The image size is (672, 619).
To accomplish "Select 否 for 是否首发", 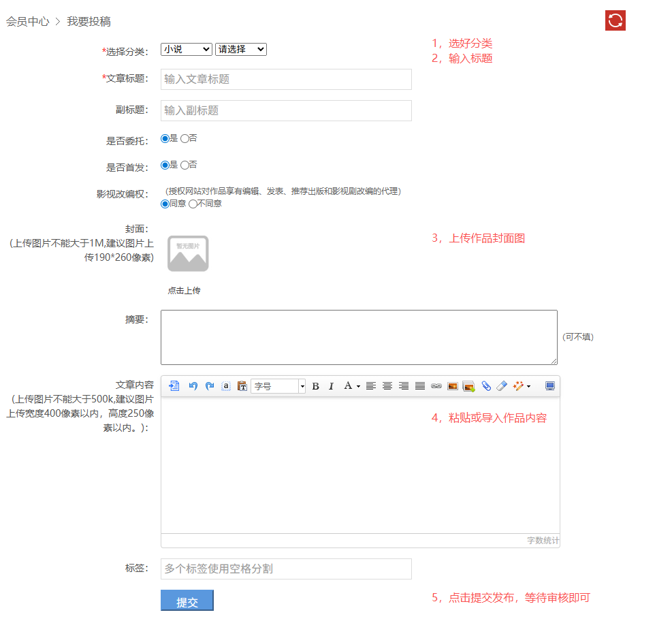I will (185, 165).
